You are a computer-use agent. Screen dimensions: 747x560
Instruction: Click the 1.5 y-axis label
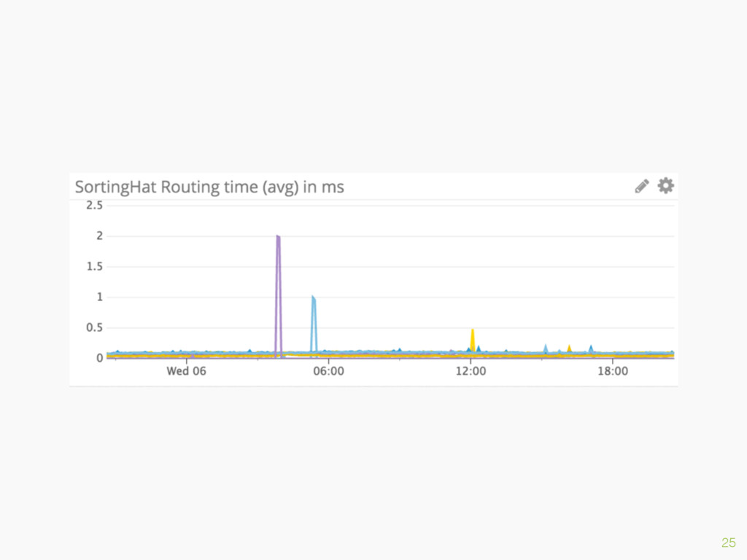(94, 267)
